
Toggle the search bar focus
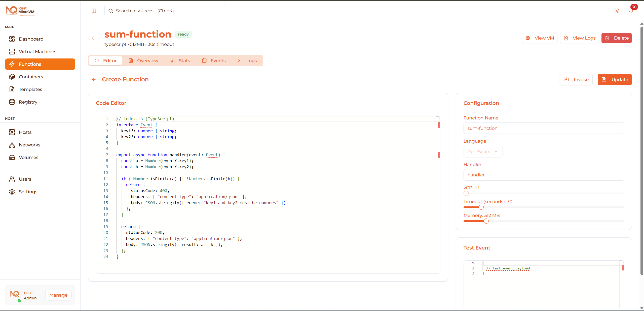click(x=165, y=11)
